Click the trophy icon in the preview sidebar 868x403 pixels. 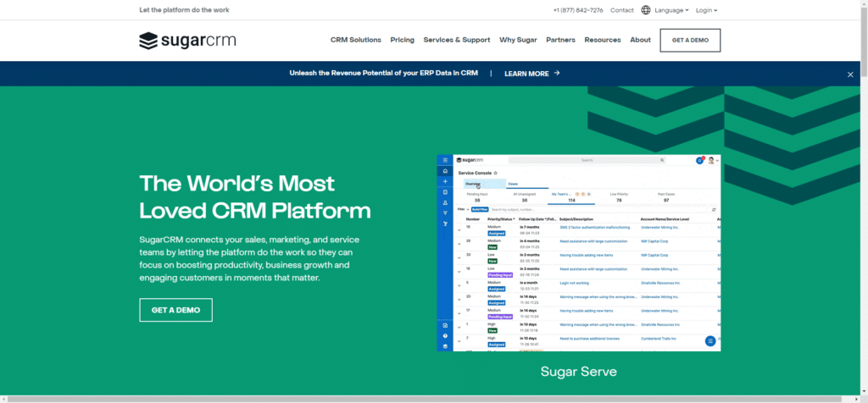[445, 224]
